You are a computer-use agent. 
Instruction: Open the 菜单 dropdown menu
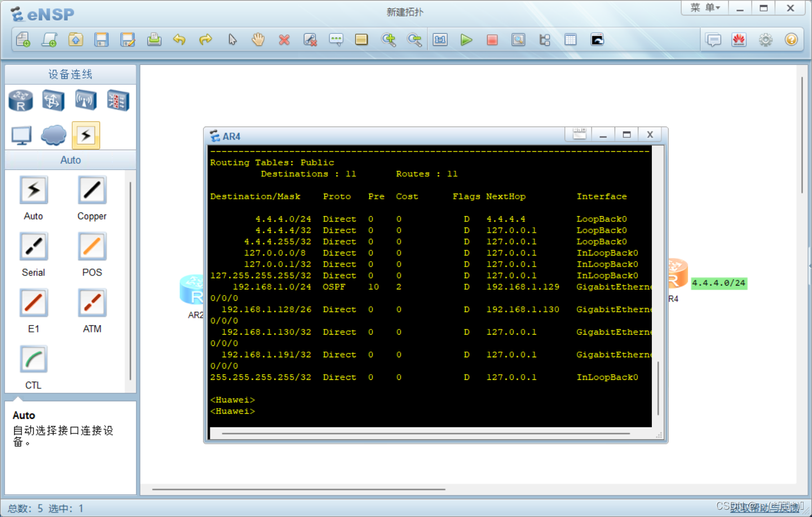pos(705,8)
